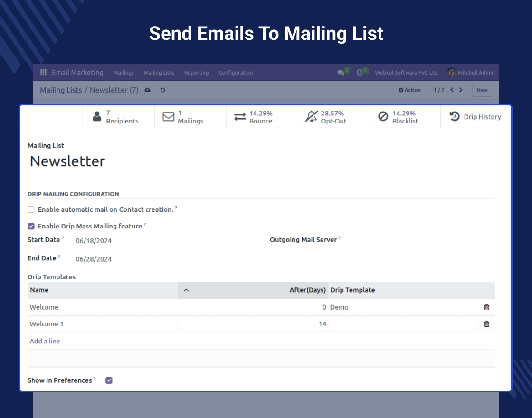Viewport: 532px width, 418px height.
Task: Delete the Welcome 1 drip template row
Action: [486, 324]
